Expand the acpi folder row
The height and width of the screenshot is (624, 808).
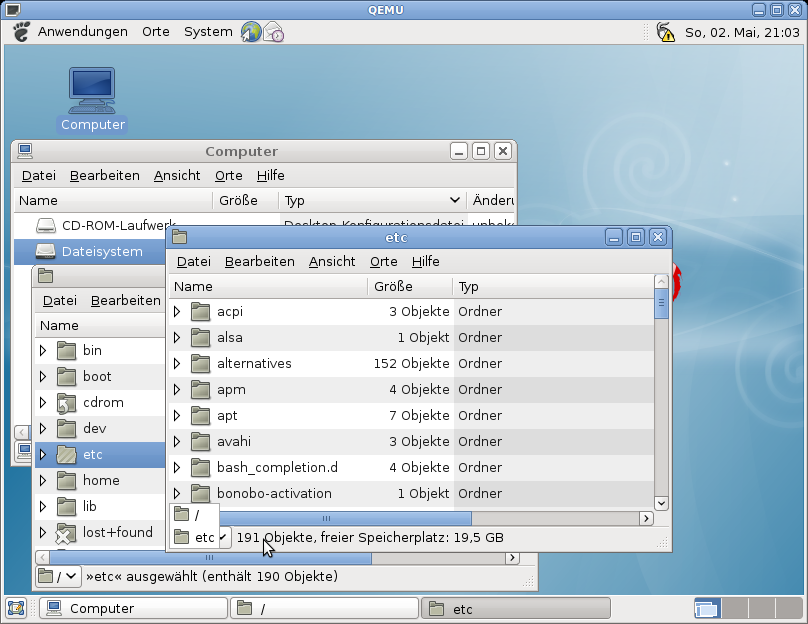(177, 312)
